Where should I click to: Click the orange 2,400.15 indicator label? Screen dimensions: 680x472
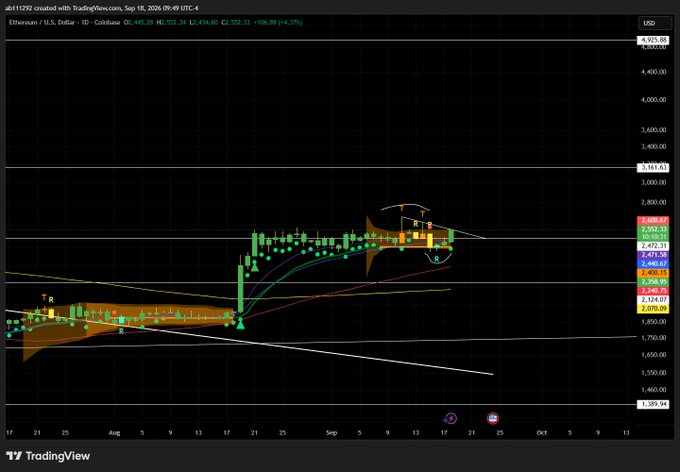[653, 273]
